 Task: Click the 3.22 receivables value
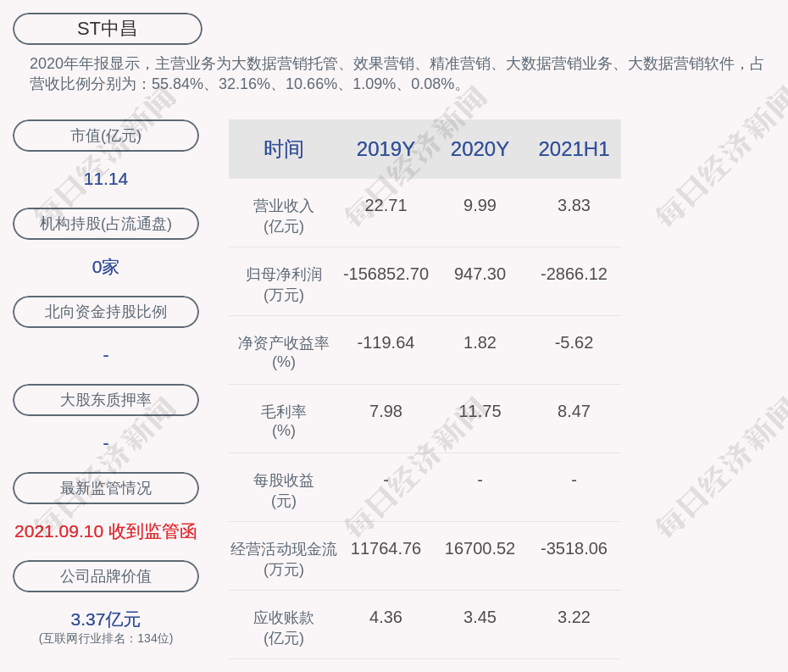pyautogui.click(x=574, y=617)
